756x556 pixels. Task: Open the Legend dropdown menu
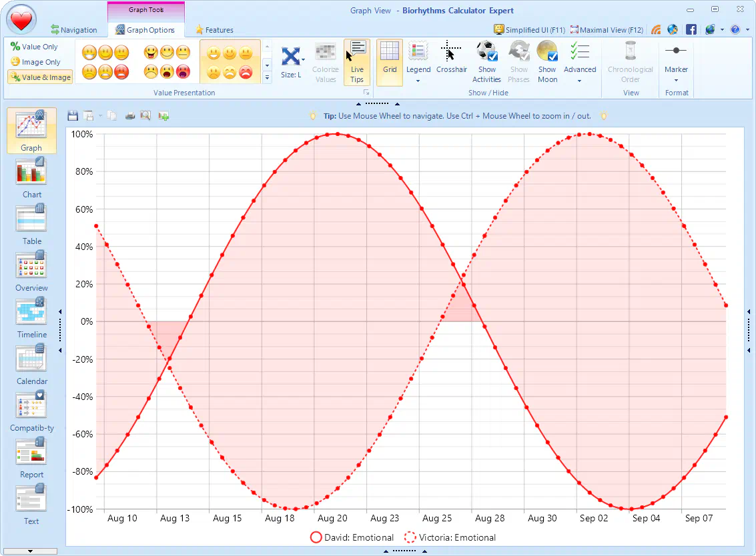[x=418, y=62]
